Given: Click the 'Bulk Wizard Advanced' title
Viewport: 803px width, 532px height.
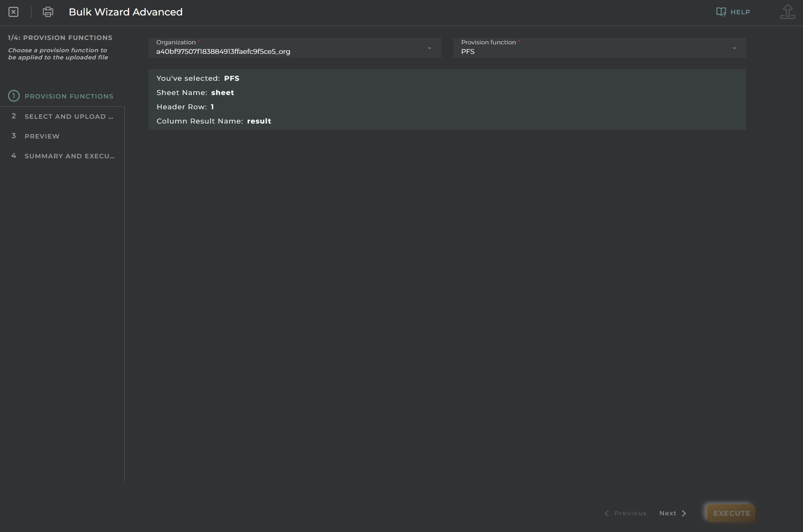Looking at the screenshot, I should (x=126, y=12).
